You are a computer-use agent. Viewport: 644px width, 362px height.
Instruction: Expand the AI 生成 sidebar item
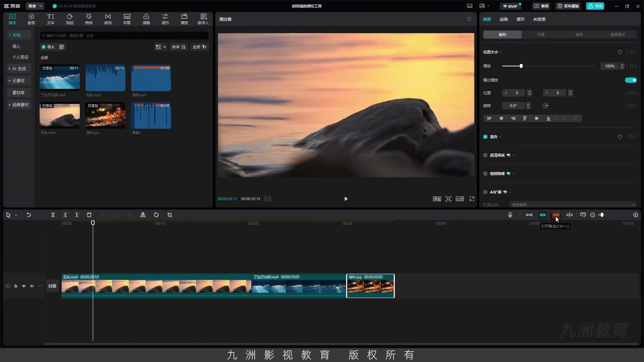pyautogui.click(x=19, y=68)
